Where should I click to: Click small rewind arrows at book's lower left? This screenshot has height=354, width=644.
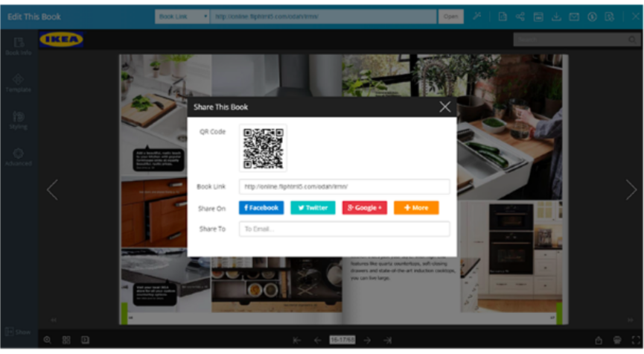(54, 320)
